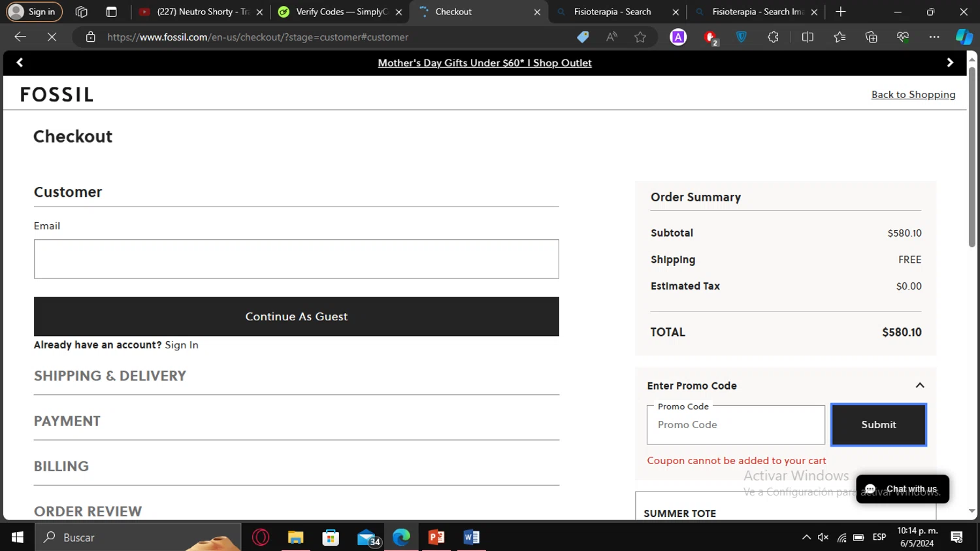Viewport: 980px width, 551px height.
Task: Show next promo banner message
Action: (950, 63)
